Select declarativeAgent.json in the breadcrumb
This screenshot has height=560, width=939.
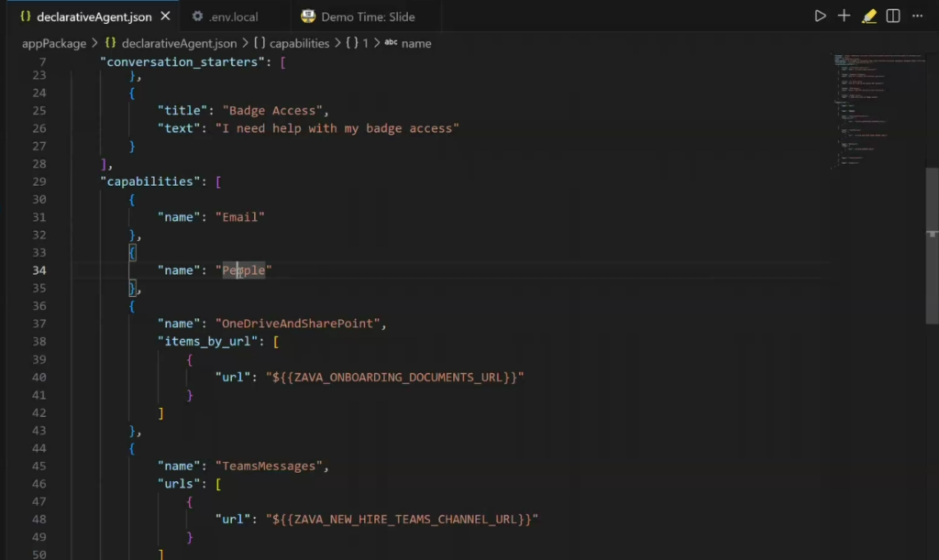(179, 43)
